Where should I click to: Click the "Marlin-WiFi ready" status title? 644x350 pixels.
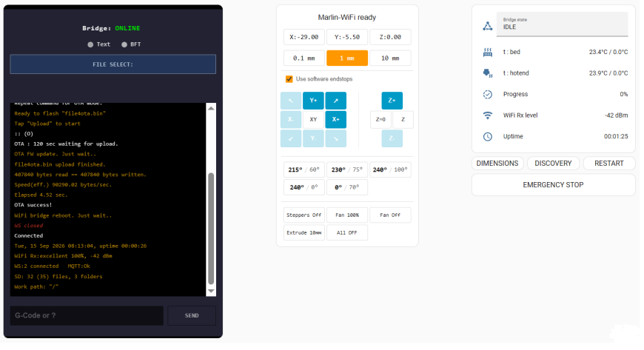coord(347,18)
